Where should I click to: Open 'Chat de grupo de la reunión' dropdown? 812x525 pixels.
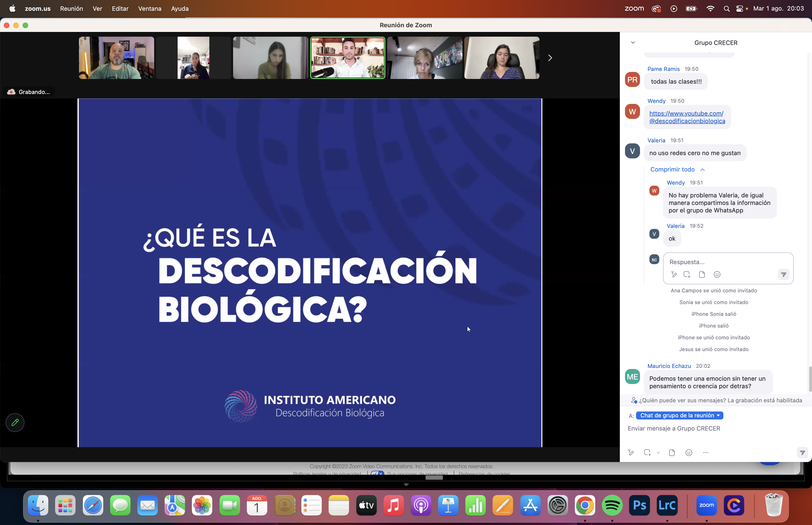[679, 415]
